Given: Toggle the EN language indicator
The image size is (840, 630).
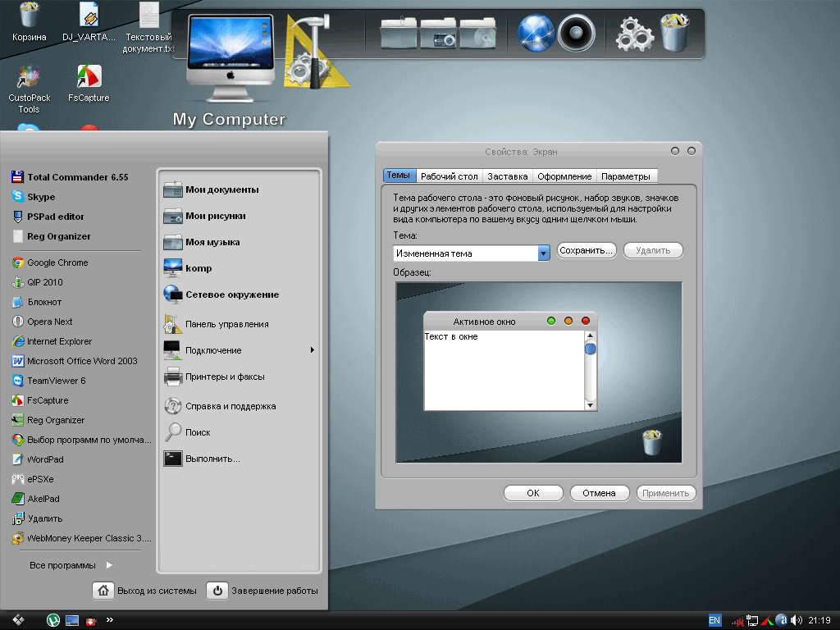Looking at the screenshot, I should point(714,620).
